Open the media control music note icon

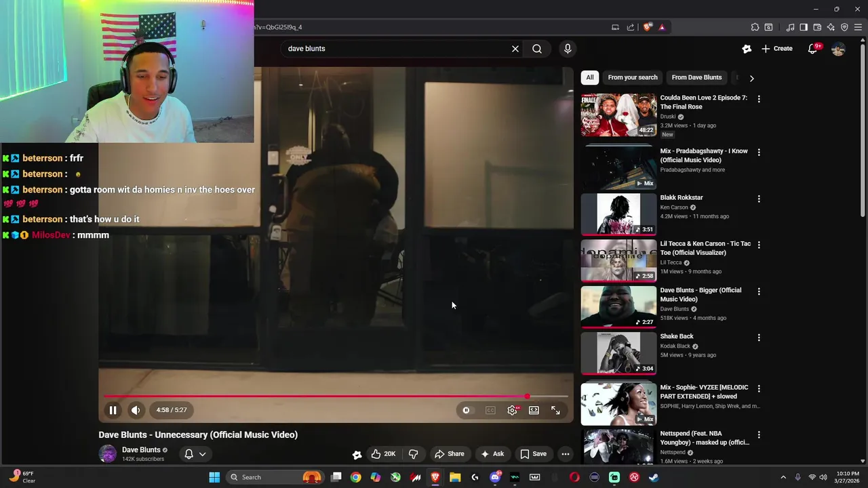click(x=790, y=27)
